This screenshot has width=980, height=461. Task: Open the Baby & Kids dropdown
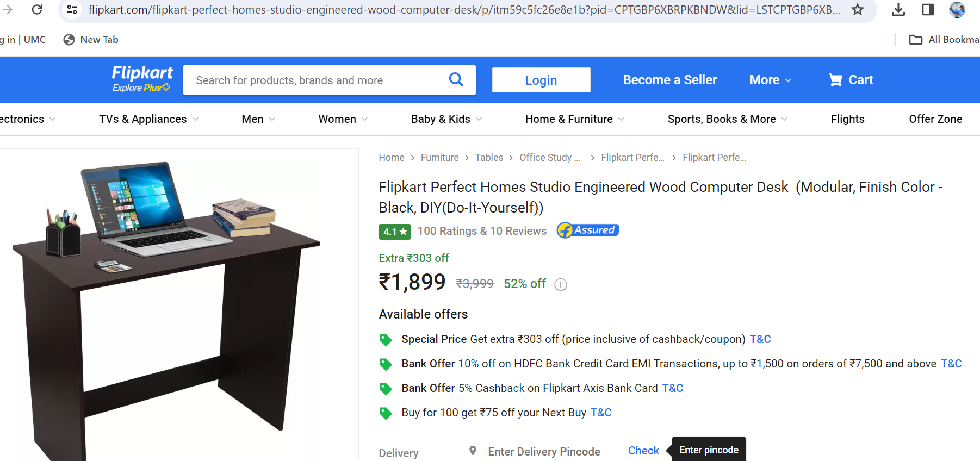(446, 119)
